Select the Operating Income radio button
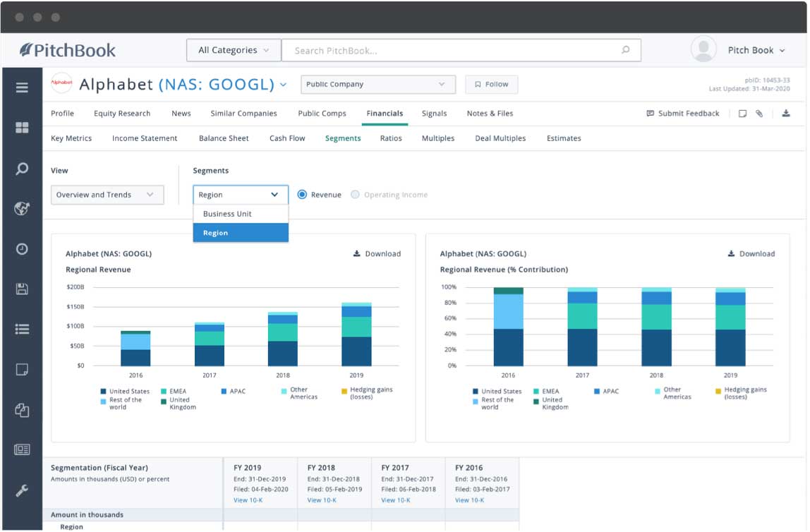Viewport: 810px width, 532px height. (x=355, y=195)
